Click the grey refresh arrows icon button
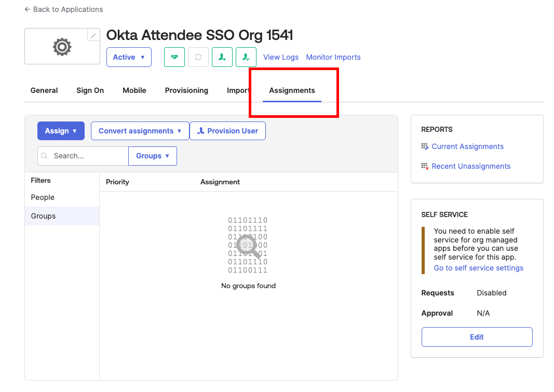 pos(198,57)
